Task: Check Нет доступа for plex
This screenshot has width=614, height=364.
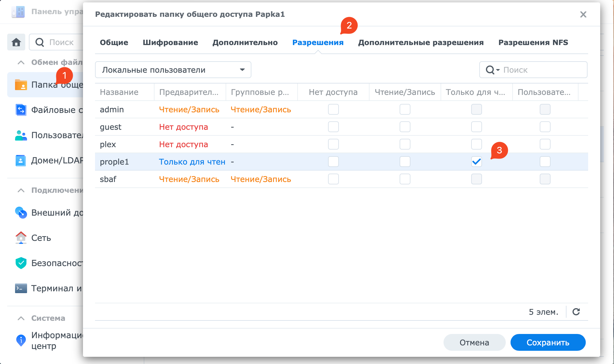Action: coord(333,144)
